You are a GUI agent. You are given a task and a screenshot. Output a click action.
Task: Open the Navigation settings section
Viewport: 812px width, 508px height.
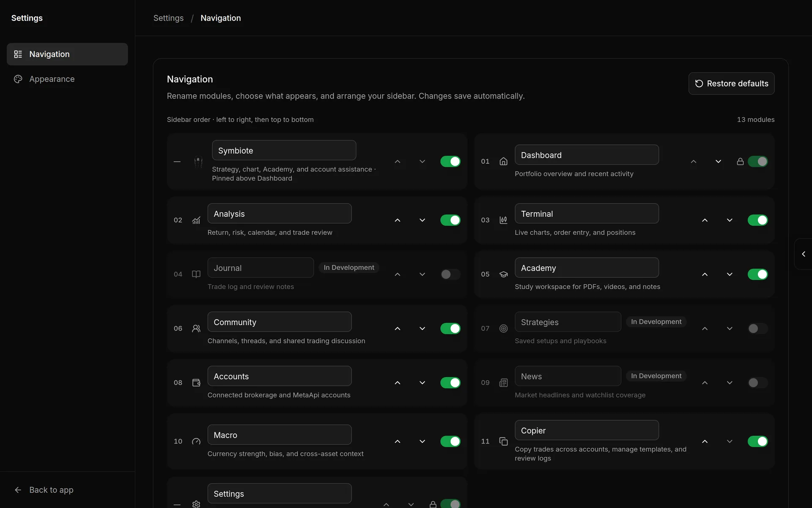[x=67, y=54]
